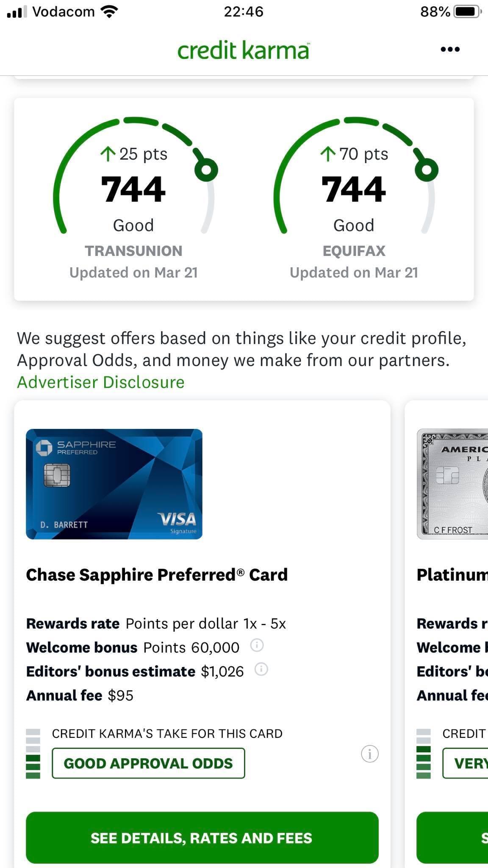This screenshot has height=868, width=488.
Task: Tap the Good Approval Odds badge
Action: click(x=148, y=763)
